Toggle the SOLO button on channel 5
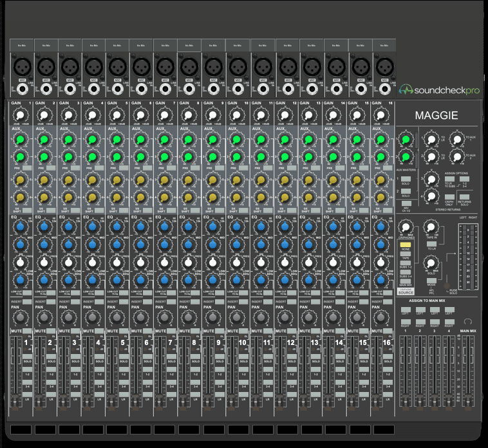This screenshot has width=488, height=448. pos(124,357)
